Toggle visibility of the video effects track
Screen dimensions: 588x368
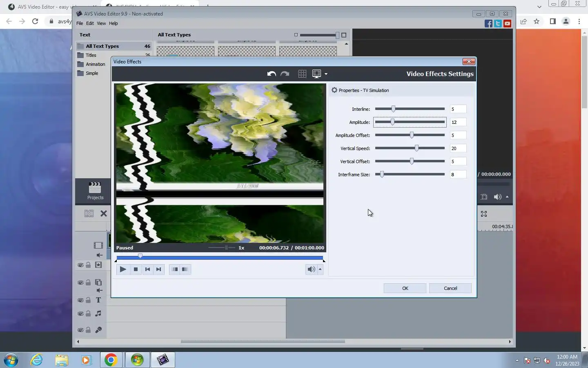(x=80, y=265)
